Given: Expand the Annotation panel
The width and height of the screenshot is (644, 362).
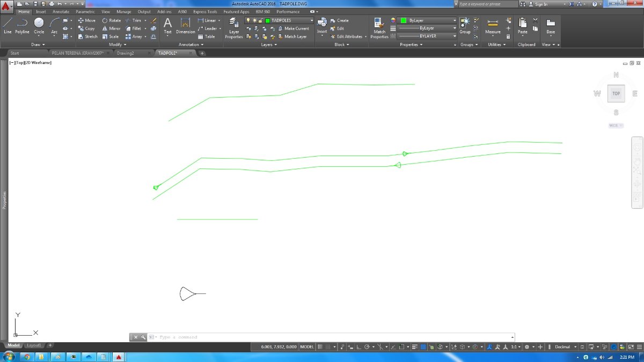Looking at the screenshot, I should [191, 45].
